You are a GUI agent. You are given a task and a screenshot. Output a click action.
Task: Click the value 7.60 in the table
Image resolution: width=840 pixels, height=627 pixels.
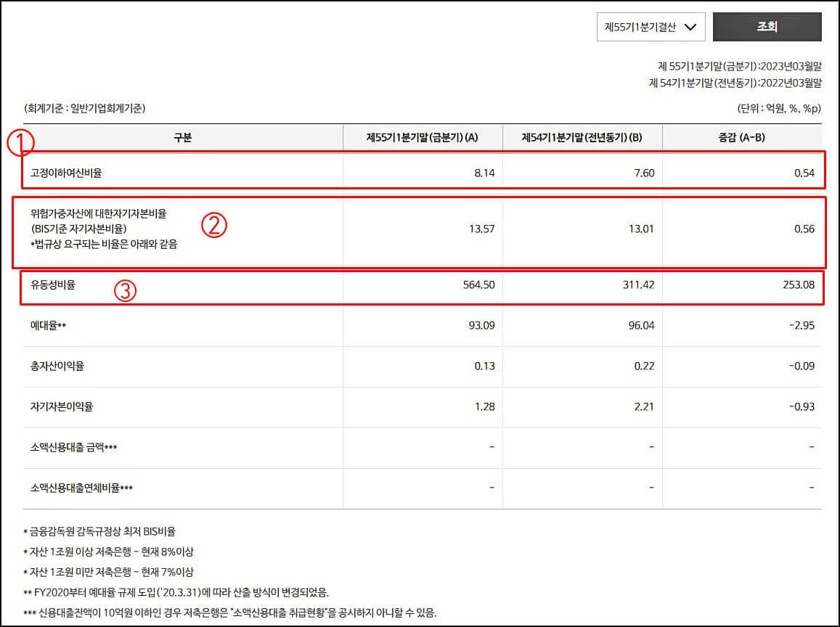tap(644, 173)
